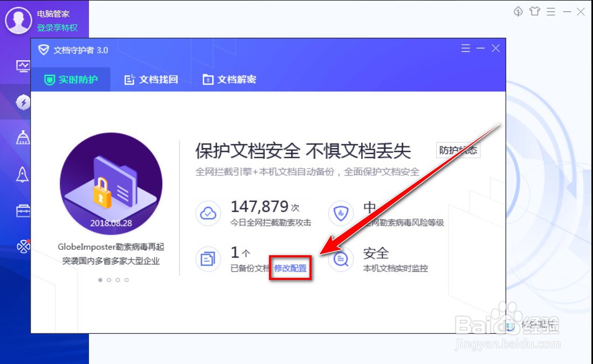Switch to the 文档找回 tab
This screenshot has height=364, width=593.
point(150,79)
